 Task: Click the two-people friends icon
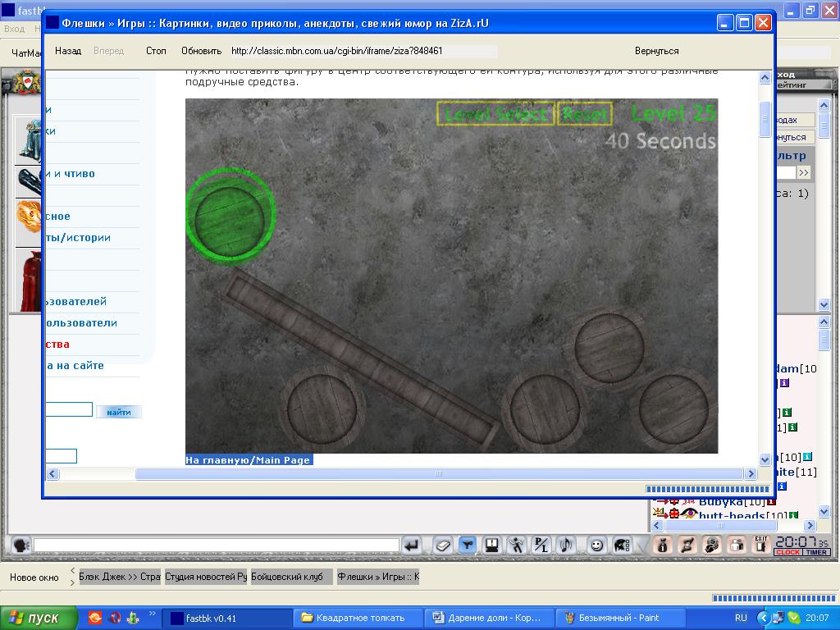point(737,546)
